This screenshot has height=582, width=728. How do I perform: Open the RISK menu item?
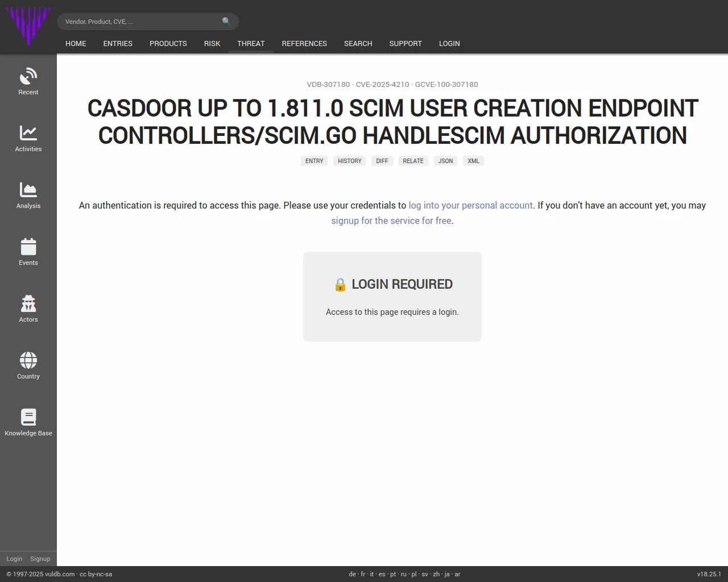click(x=212, y=43)
